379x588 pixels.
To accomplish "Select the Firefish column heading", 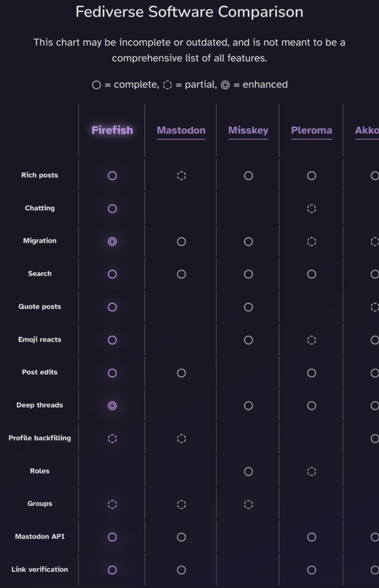I will pos(112,130).
